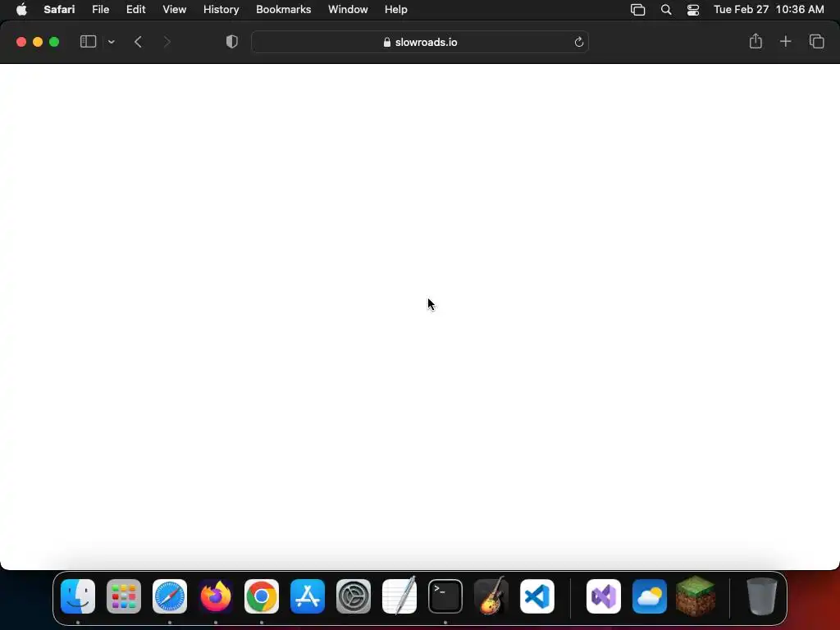
Task: Open Terminal from the Dock
Action: coord(445,596)
